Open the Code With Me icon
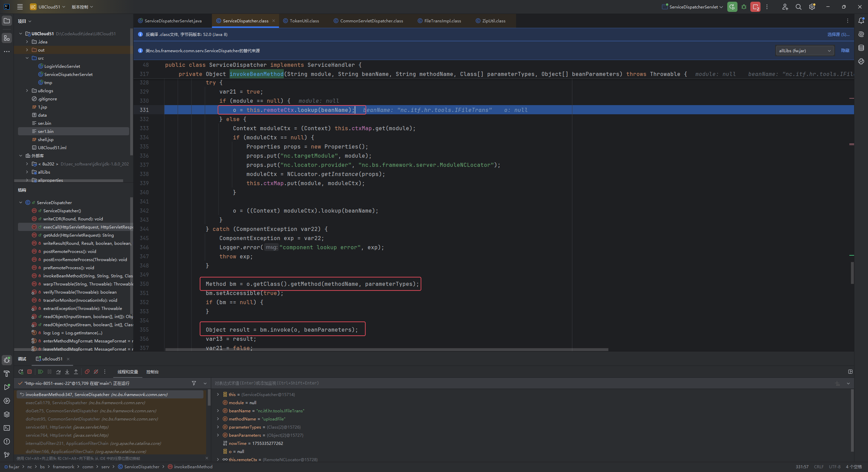 (x=785, y=7)
